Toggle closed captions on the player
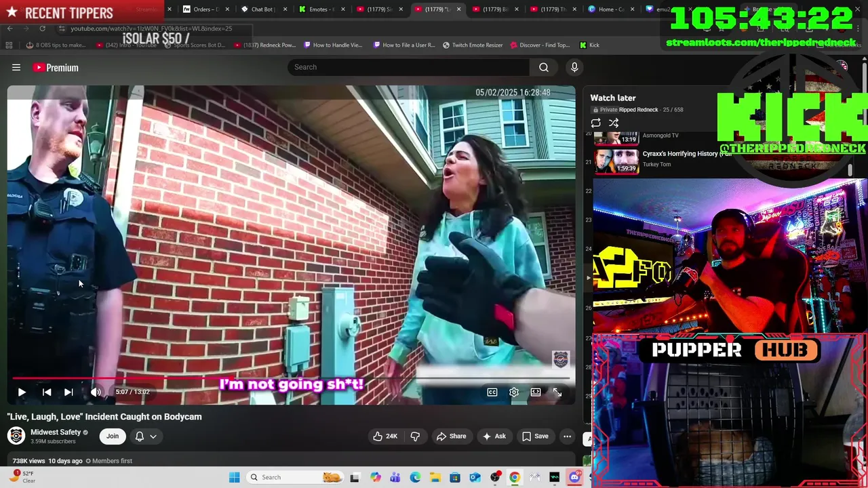 [492, 392]
